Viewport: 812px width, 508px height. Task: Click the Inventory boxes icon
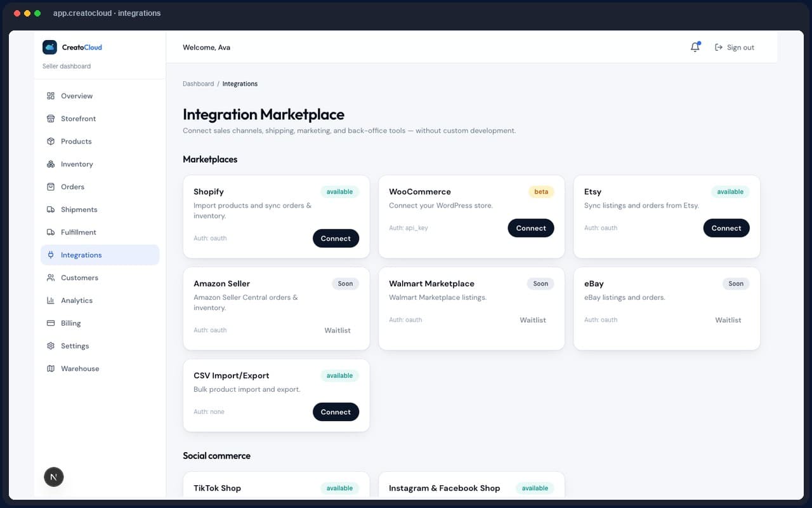coord(51,164)
